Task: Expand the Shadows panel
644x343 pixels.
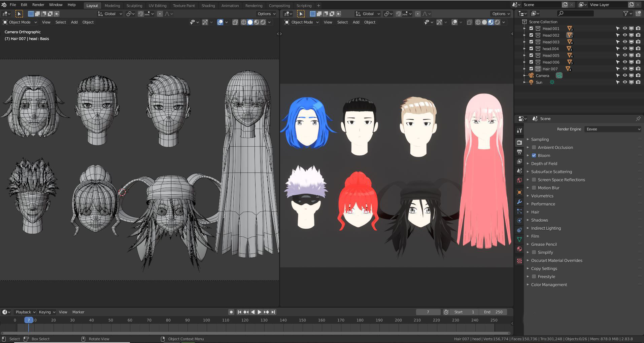Action: (539, 220)
